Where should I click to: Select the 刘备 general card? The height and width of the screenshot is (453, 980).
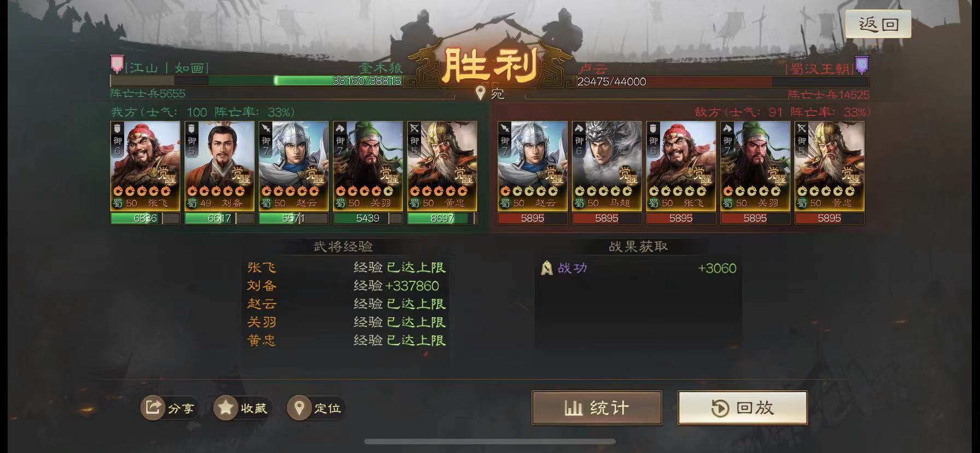[x=219, y=166]
